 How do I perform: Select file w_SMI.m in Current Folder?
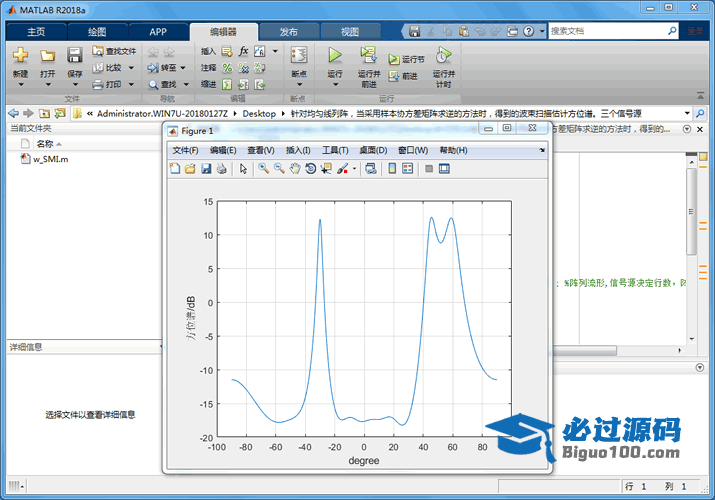click(x=45, y=159)
